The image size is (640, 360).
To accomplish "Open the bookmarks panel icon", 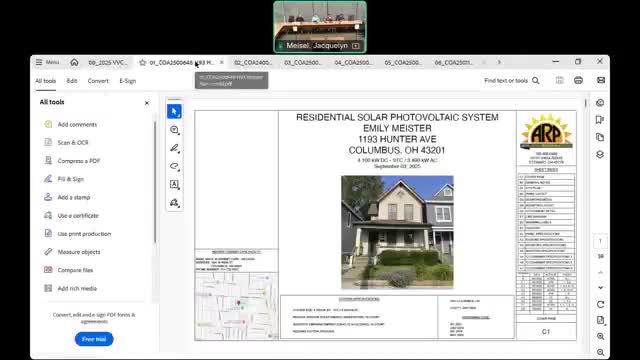I will coord(600,120).
